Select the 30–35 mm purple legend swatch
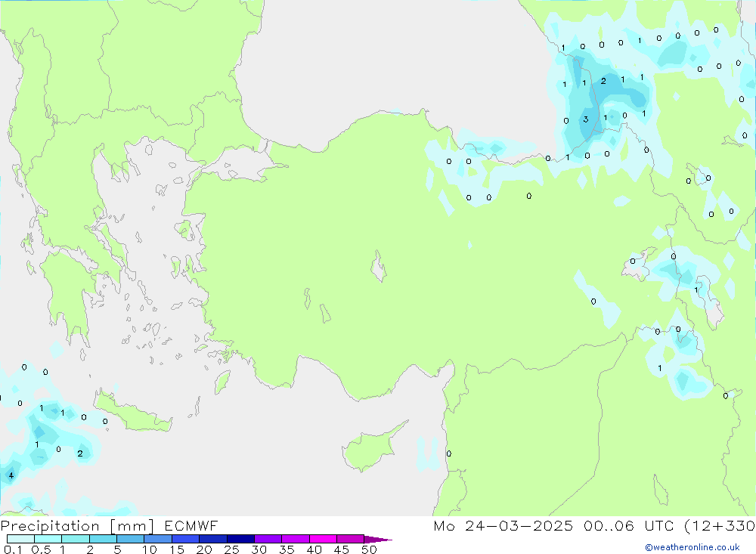756x554 pixels. click(268, 539)
